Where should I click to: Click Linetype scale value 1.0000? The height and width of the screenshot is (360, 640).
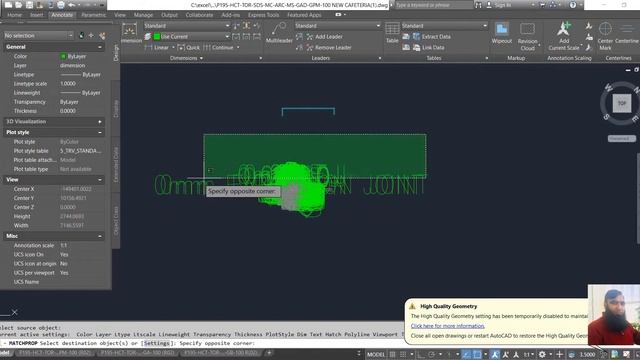click(68, 84)
